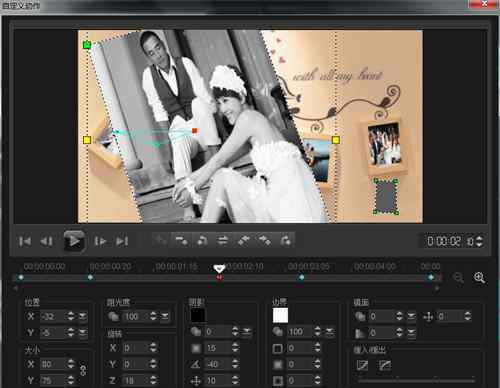Click the white playhead scrubber on the timeline
The image size is (500, 388).
tap(219, 268)
